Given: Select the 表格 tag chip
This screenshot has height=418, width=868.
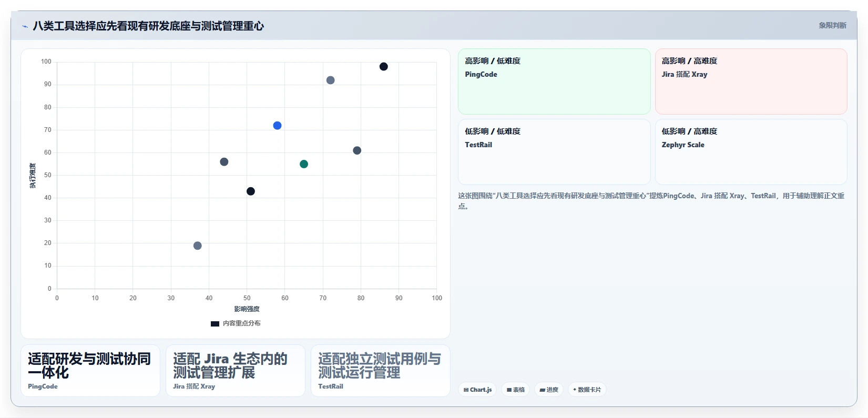Looking at the screenshot, I should click(x=515, y=390).
